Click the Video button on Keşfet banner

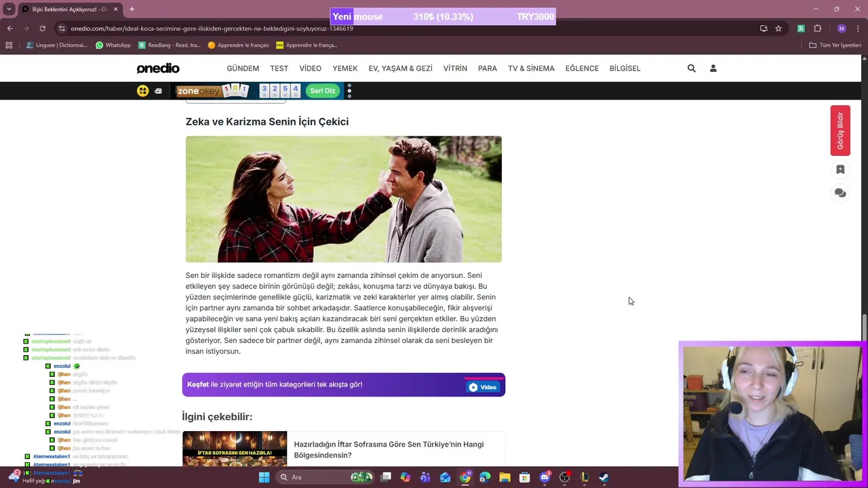pos(483,387)
